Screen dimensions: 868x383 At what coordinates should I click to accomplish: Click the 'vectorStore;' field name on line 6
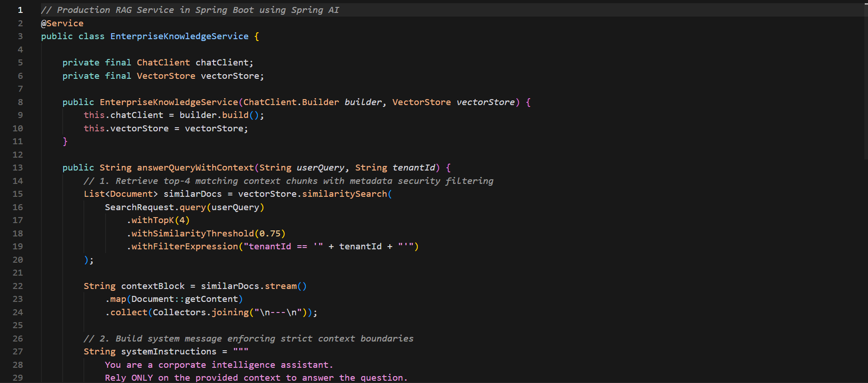232,76
